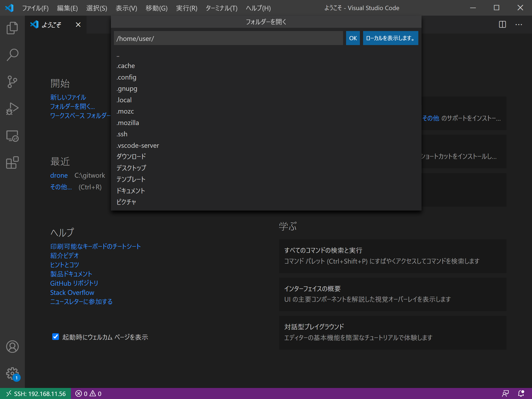Open すべてのコマンドの検索と実行 card

tap(393, 256)
